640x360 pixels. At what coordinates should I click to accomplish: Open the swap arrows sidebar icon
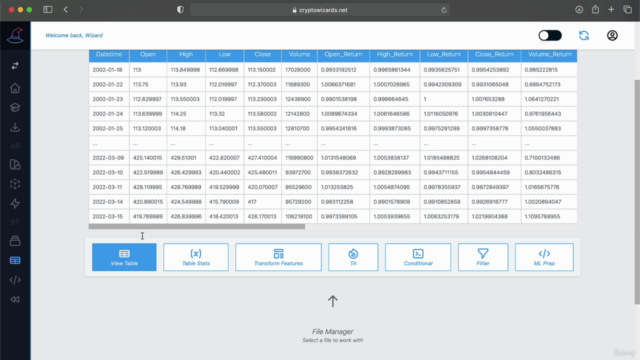coord(15,66)
